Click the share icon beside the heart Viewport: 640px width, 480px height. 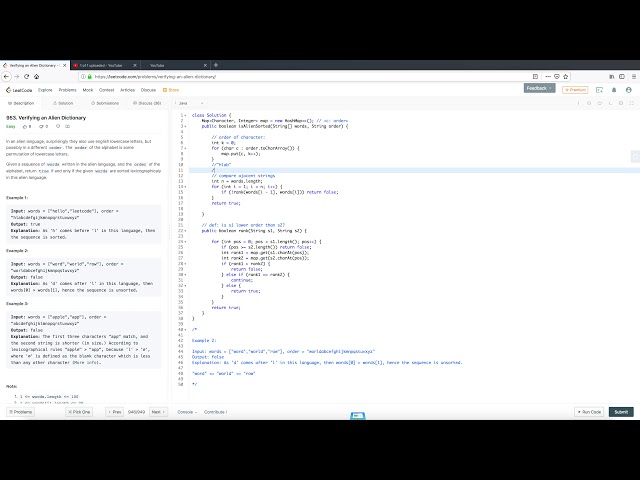68,127
